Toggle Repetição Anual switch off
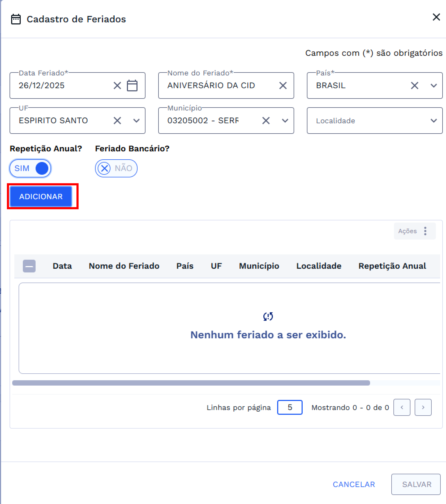 coord(30,168)
